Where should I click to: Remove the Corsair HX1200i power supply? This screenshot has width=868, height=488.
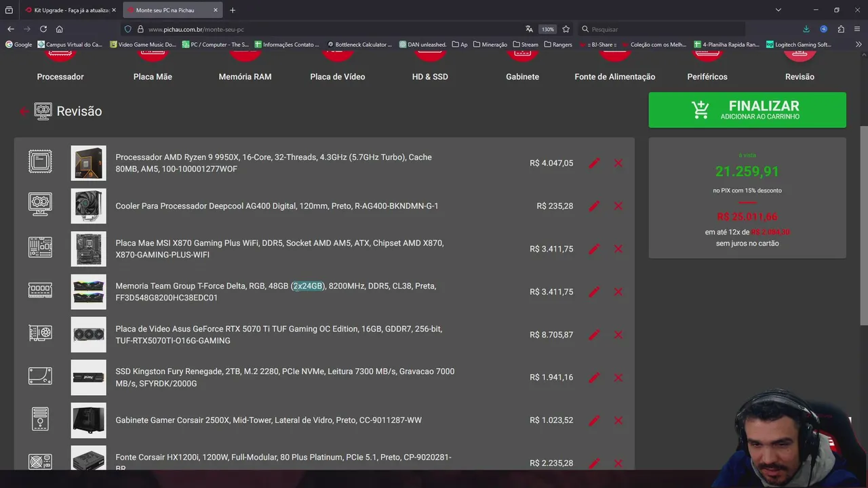point(618,464)
